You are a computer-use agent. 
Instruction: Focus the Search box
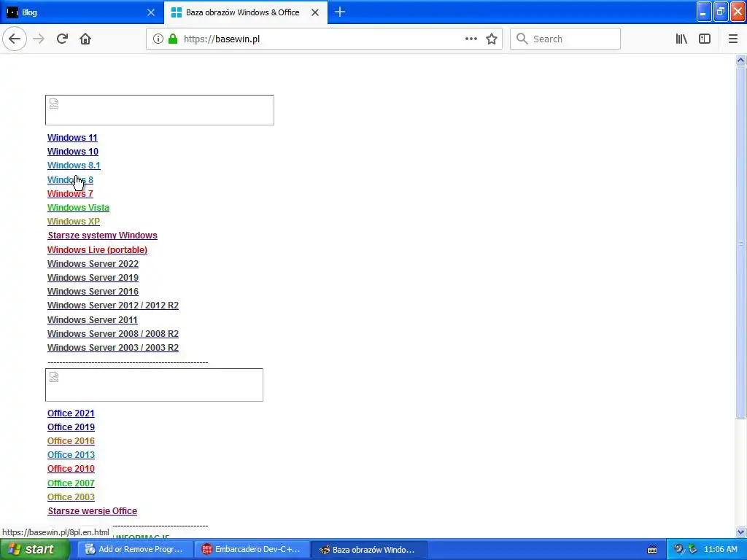click(565, 39)
